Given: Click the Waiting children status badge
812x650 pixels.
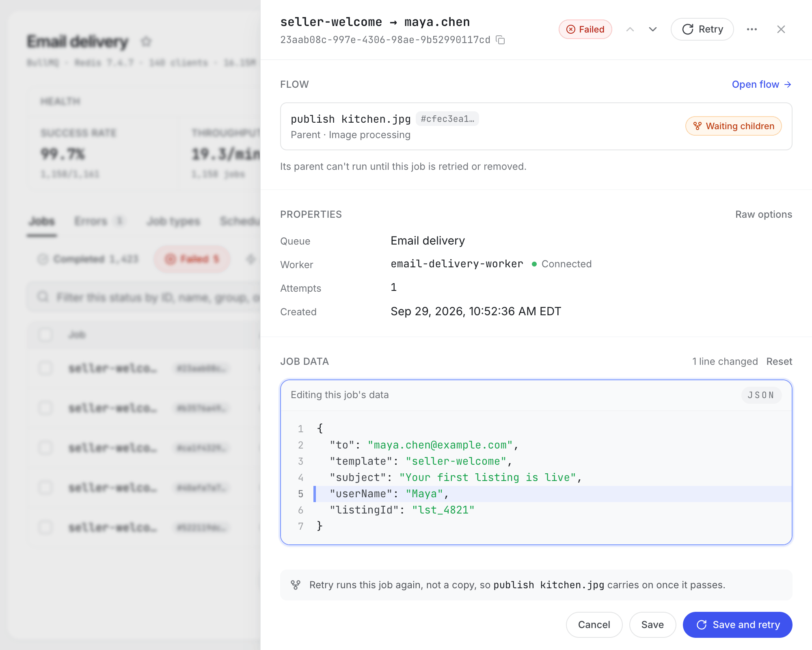Looking at the screenshot, I should coord(734,126).
